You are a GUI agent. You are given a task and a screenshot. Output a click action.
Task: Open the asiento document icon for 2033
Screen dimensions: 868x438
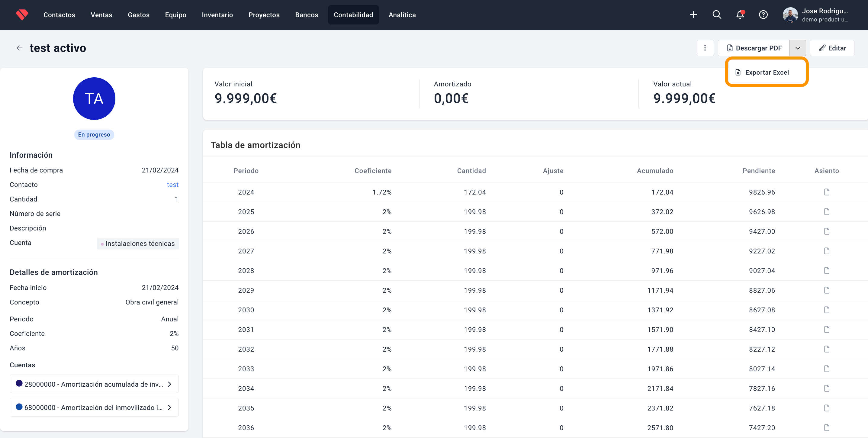[x=827, y=369]
